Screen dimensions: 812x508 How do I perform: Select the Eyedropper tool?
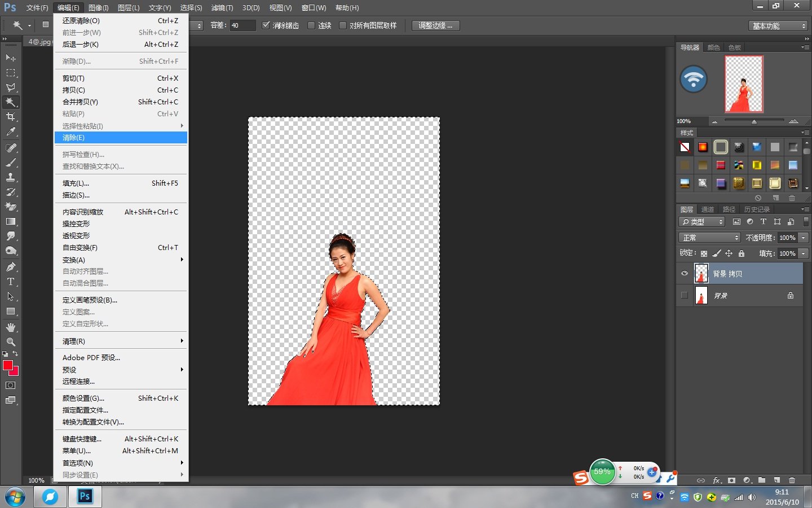tap(11, 132)
